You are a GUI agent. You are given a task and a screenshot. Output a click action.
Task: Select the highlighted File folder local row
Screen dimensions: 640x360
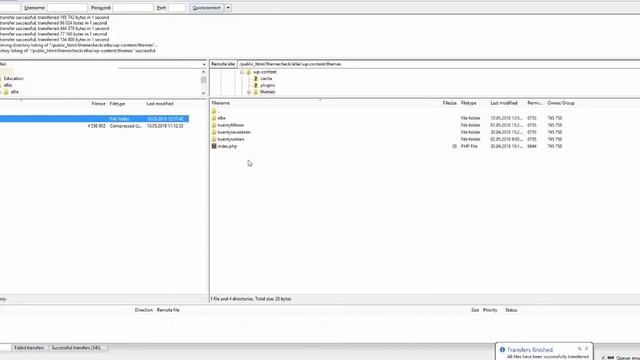[94, 119]
